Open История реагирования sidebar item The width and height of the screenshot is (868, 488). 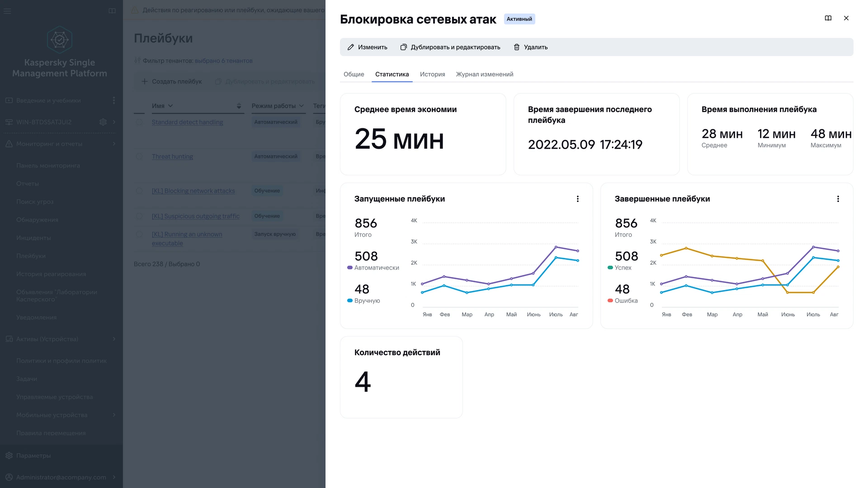[51, 274]
